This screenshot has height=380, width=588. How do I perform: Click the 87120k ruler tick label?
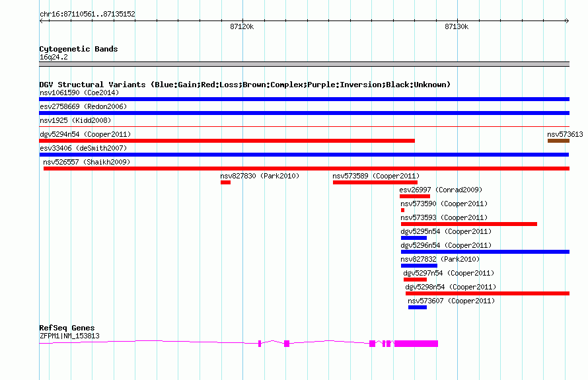242,26
